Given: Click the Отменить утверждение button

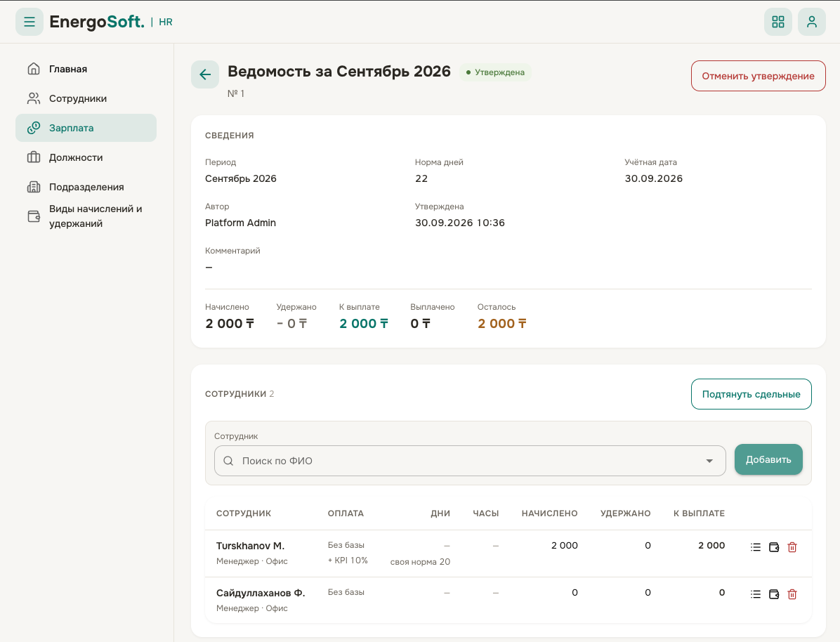Looking at the screenshot, I should click(758, 76).
